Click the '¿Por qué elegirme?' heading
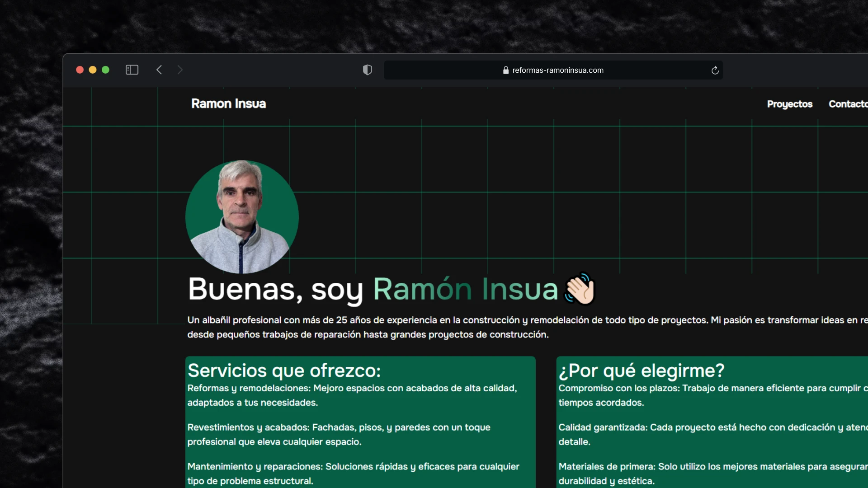This screenshot has height=488, width=868. pyautogui.click(x=641, y=371)
